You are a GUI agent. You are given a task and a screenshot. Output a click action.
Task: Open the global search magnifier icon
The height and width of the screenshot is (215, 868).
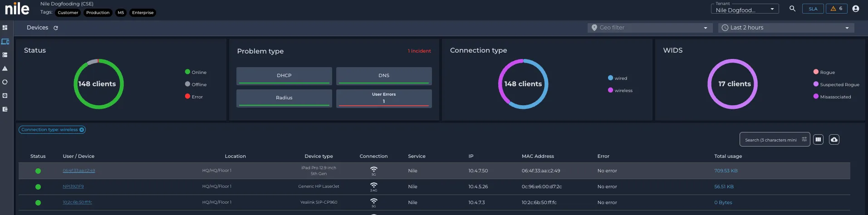(792, 9)
